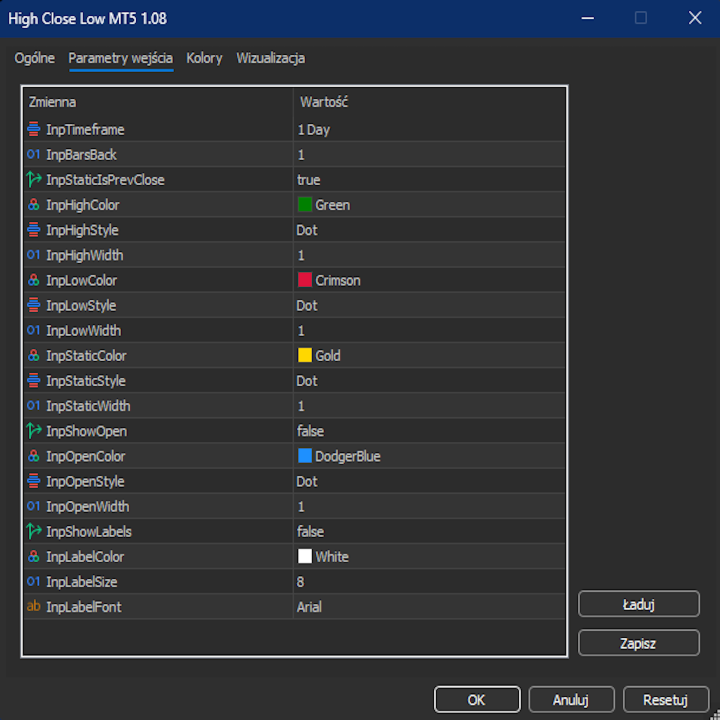
Task: Open the Kolory tab
Action: 204,58
